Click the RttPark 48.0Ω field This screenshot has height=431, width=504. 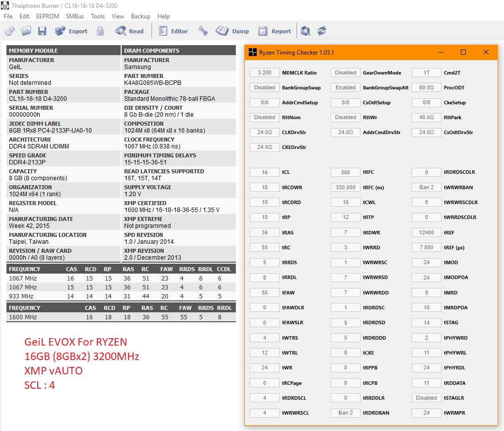point(427,117)
